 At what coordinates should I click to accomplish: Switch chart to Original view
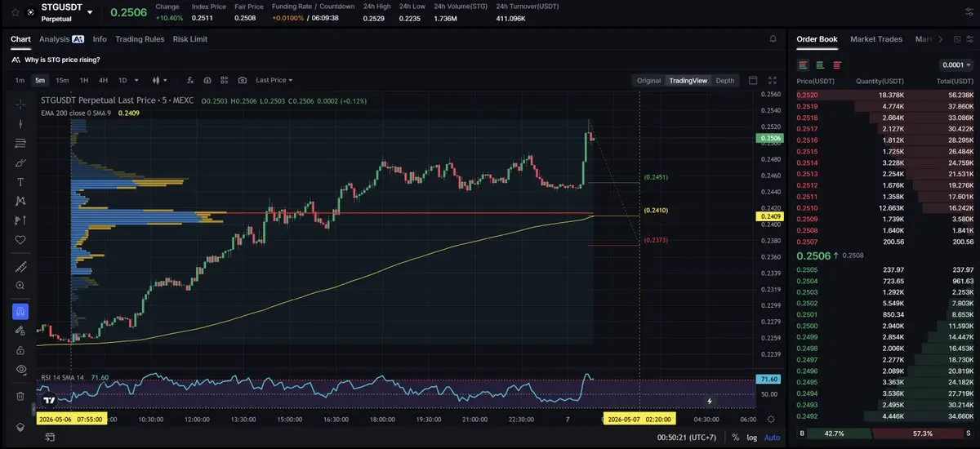point(648,80)
